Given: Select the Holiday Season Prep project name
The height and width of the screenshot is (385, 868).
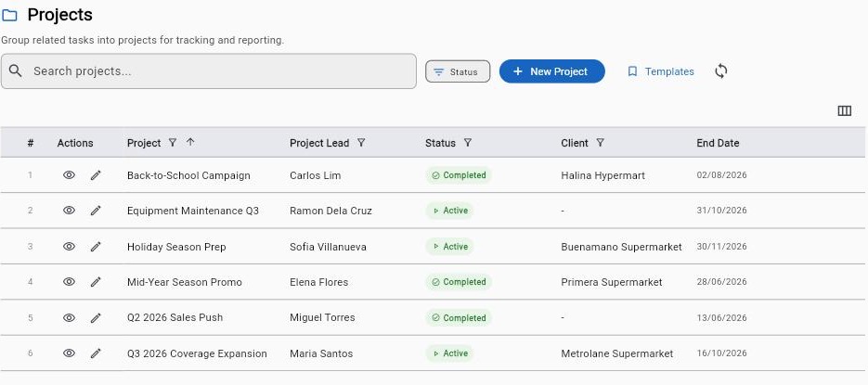Looking at the screenshot, I should pos(176,247).
